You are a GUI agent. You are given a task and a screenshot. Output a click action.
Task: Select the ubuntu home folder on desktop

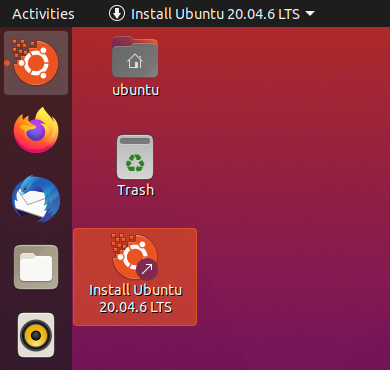[x=135, y=67]
